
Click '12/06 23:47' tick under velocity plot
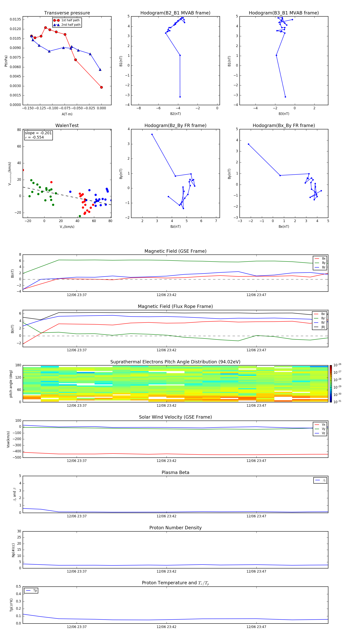[256, 461]
